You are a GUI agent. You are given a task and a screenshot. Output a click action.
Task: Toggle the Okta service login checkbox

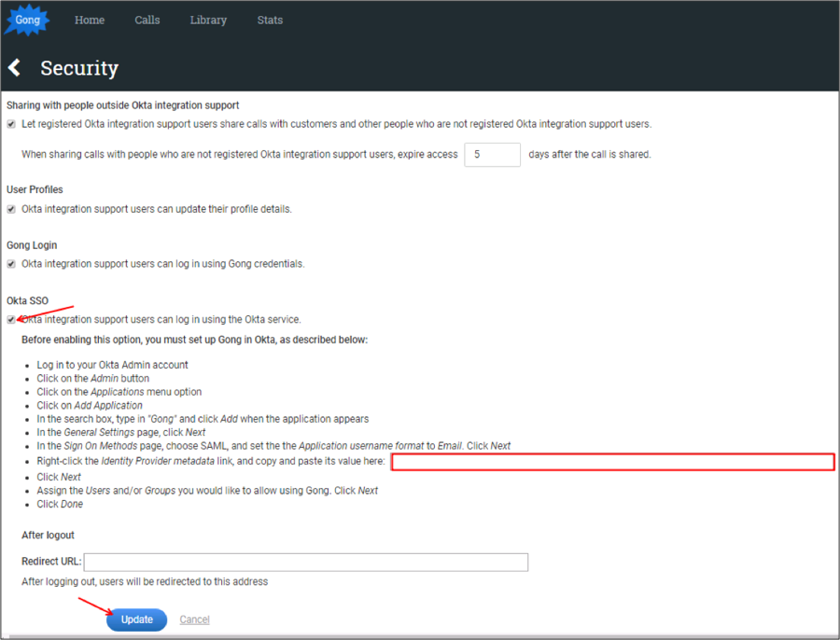coord(11,319)
